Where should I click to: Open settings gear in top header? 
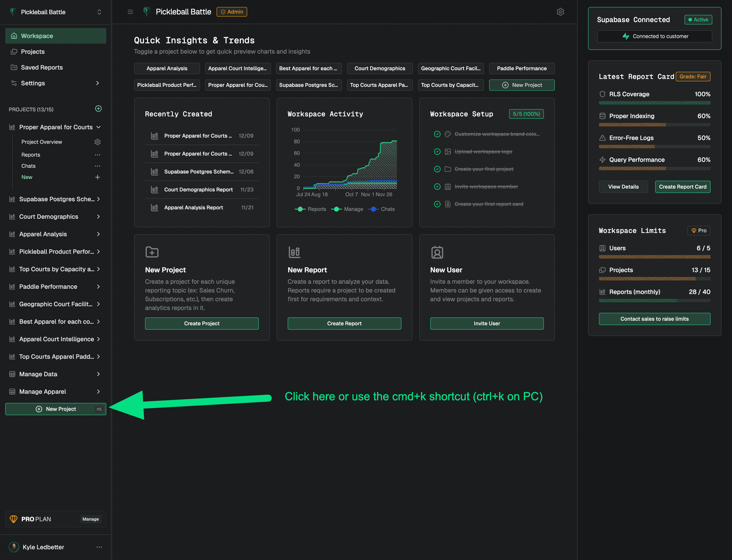click(560, 12)
